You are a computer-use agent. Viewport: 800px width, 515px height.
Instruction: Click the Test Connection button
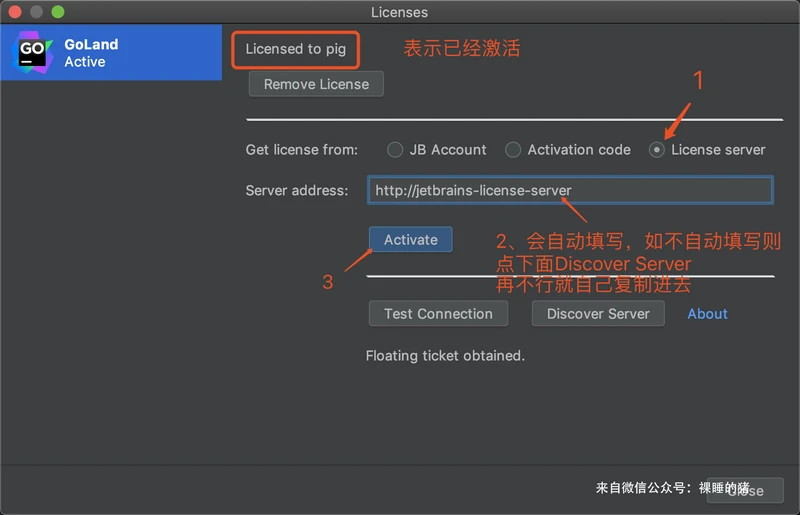438,314
